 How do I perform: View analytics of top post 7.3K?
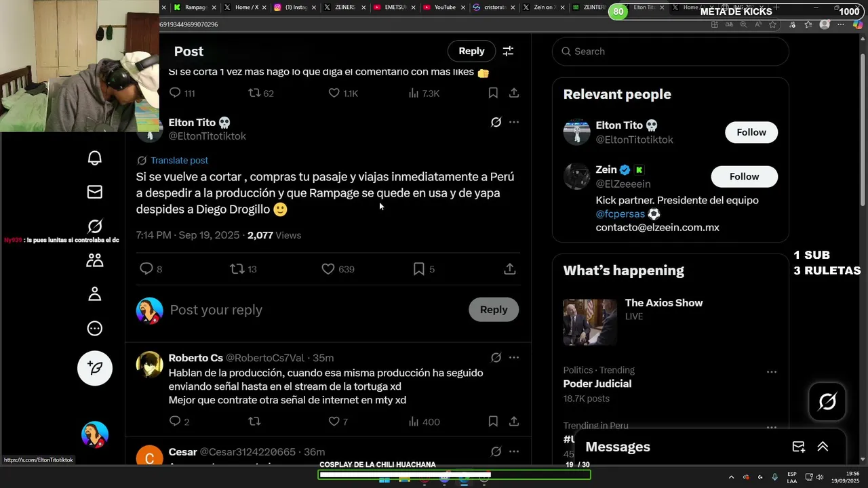coord(424,93)
